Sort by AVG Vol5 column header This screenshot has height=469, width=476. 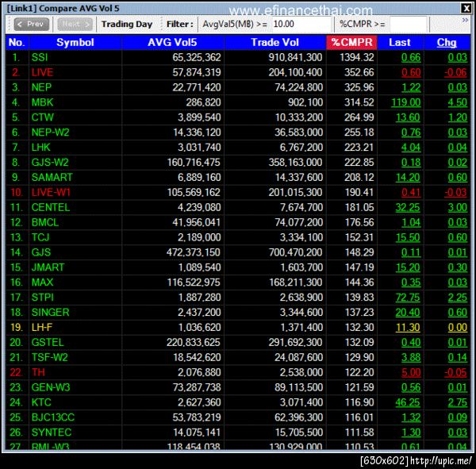(172, 43)
